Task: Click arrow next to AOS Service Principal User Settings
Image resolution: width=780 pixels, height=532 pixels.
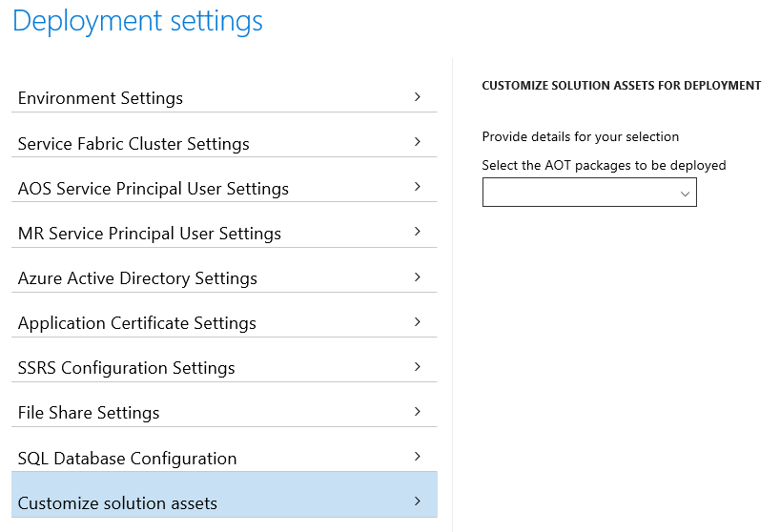Action: 418,187
